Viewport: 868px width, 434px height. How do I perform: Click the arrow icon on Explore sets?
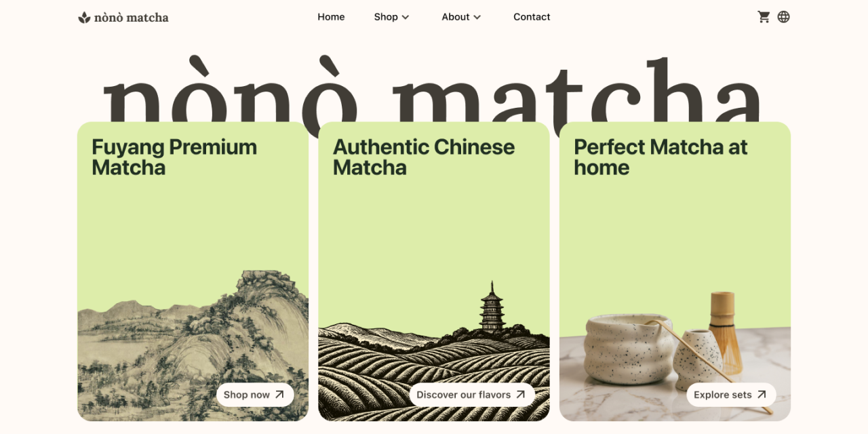pos(762,395)
